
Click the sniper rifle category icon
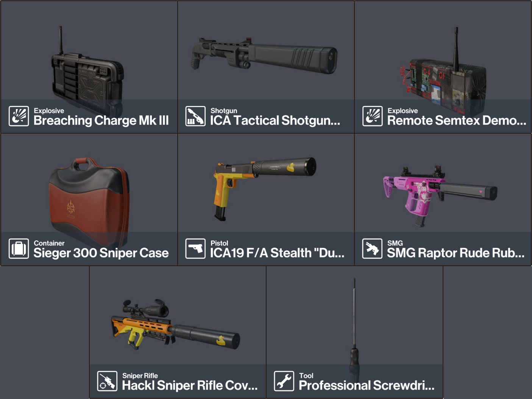[107, 381]
